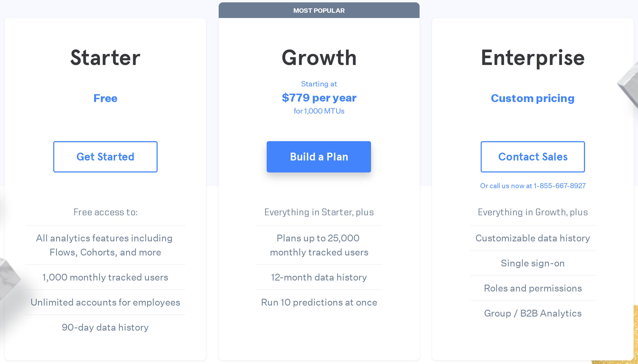Click 'Customizable data history' feature text

click(x=533, y=238)
